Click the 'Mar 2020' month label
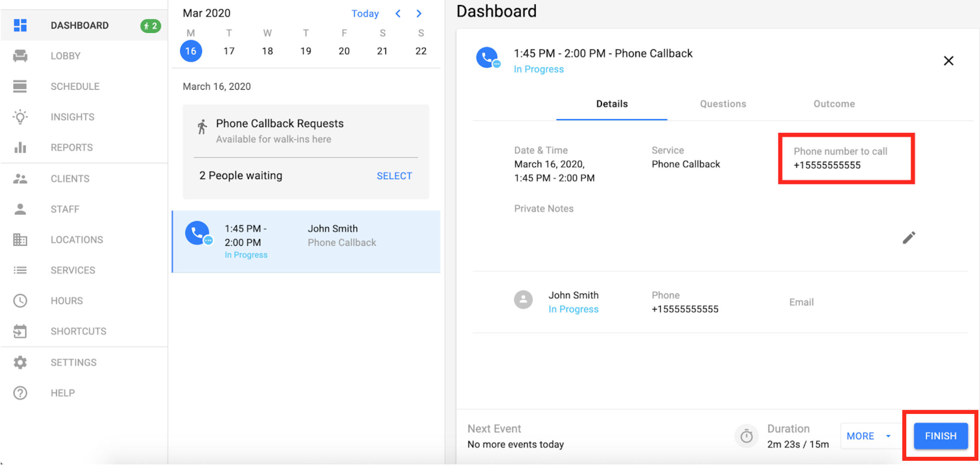The image size is (980, 466). [206, 13]
